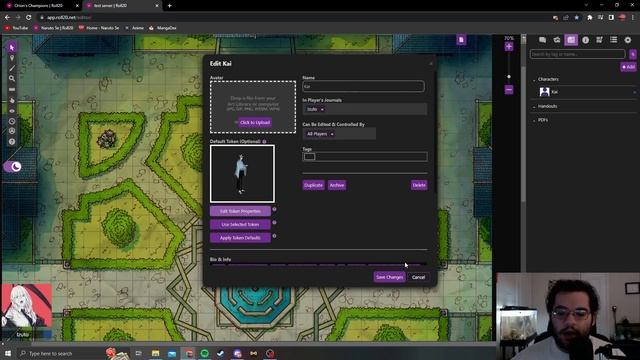The height and width of the screenshot is (360, 640).
Task: Click the info icon next to Default Token
Action: point(264,142)
